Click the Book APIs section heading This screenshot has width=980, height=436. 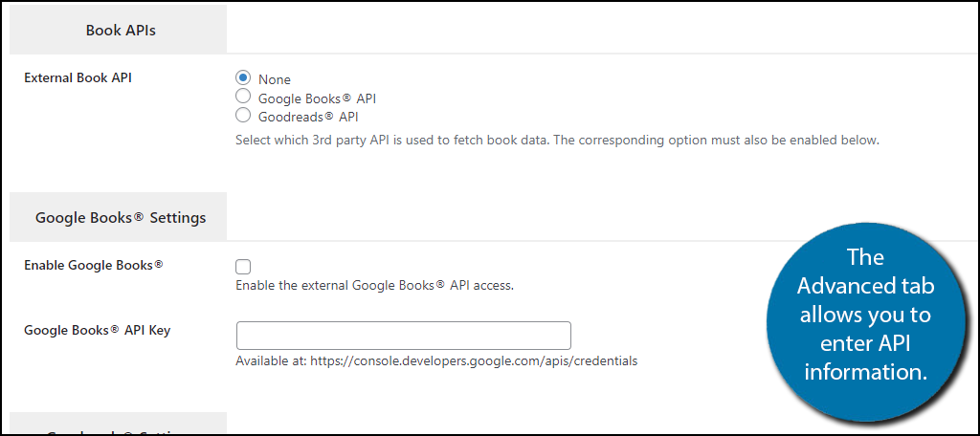point(121,30)
